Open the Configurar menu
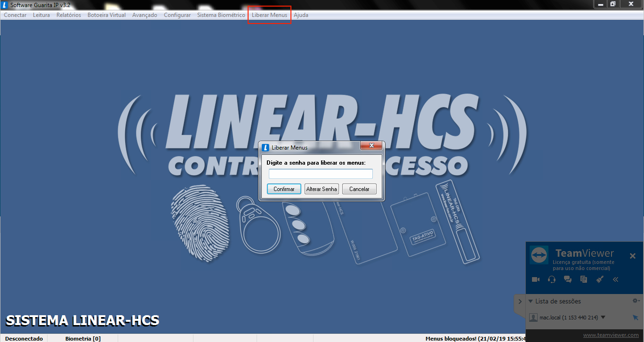The image size is (644, 342). (177, 15)
